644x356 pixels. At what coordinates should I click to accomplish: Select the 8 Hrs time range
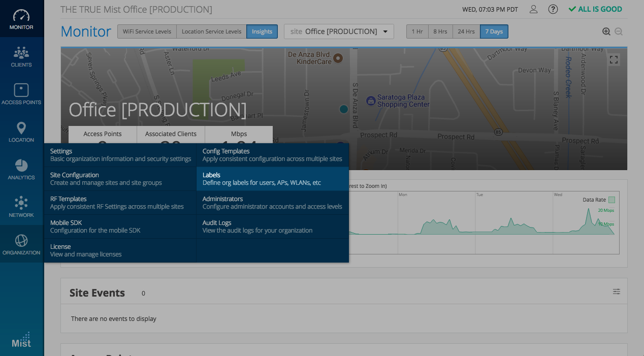(x=440, y=31)
